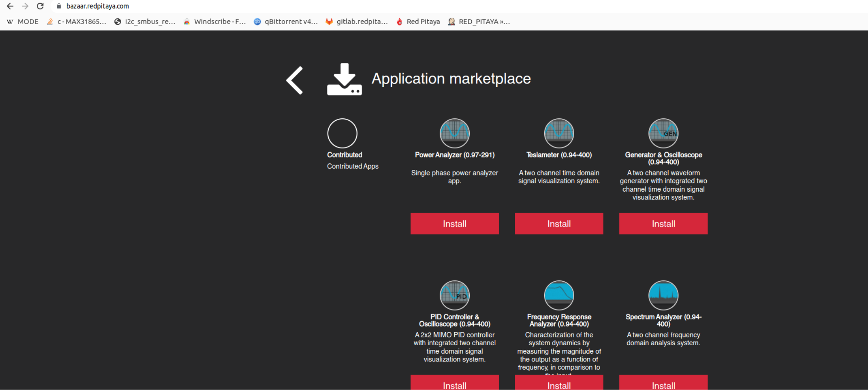This screenshot has height=390, width=868.
Task: Open the Spectrum Analyzer app icon
Action: pos(663,295)
